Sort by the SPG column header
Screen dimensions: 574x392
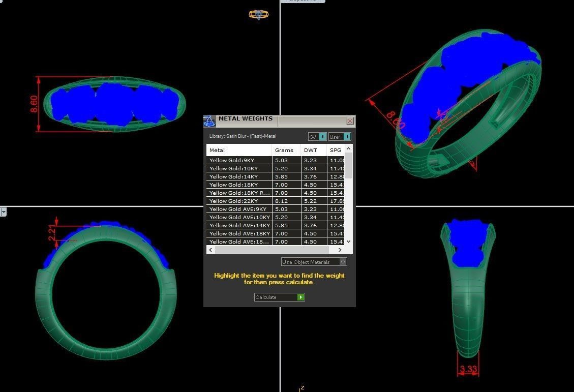[336, 150]
